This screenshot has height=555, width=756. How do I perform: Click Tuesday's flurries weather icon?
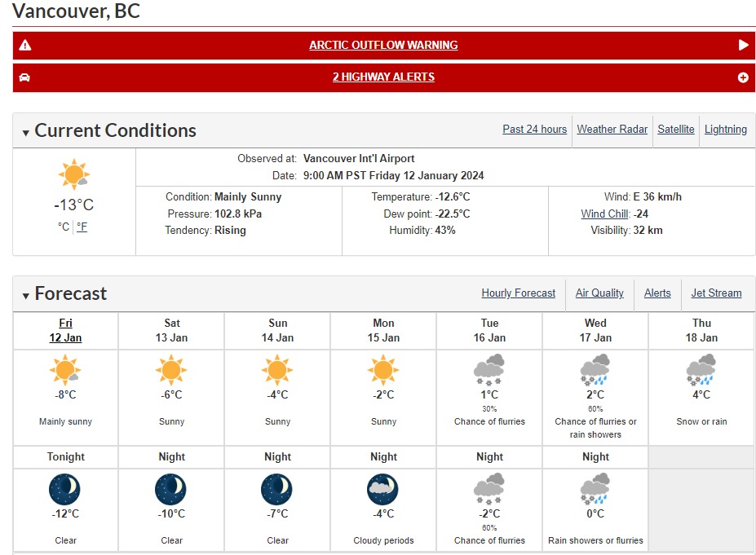489,369
